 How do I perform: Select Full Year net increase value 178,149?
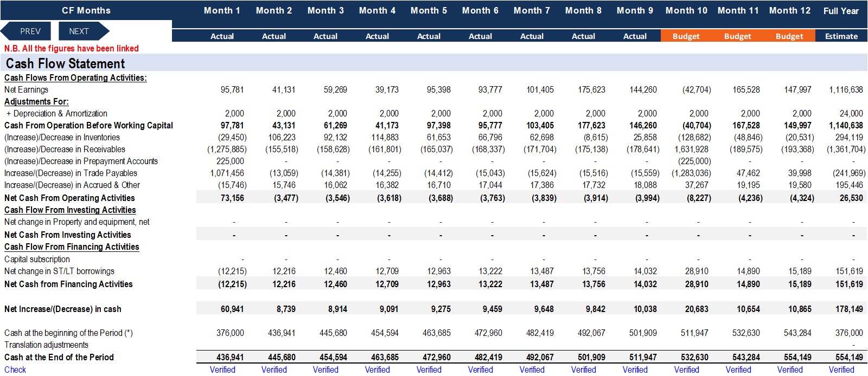[849, 309]
